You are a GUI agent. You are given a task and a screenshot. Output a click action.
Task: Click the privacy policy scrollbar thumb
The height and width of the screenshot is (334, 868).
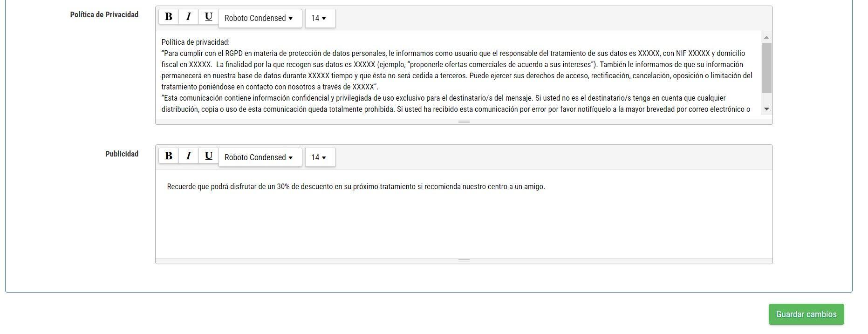(766, 68)
